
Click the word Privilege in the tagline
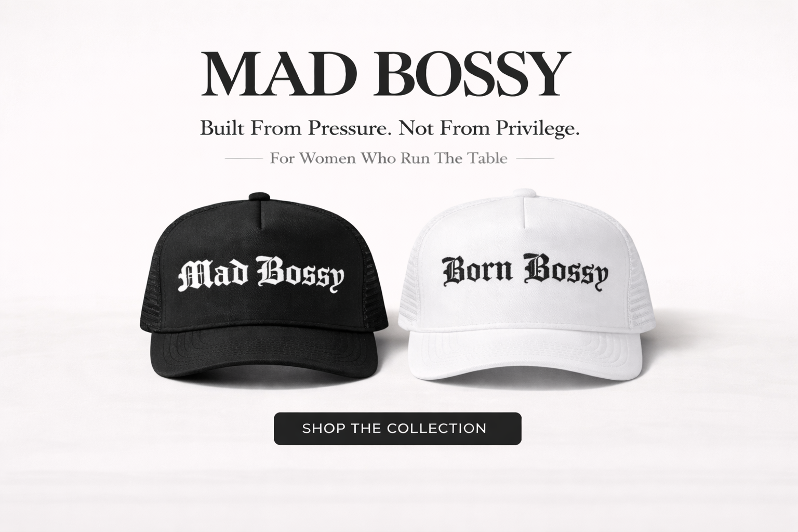pos(537,128)
